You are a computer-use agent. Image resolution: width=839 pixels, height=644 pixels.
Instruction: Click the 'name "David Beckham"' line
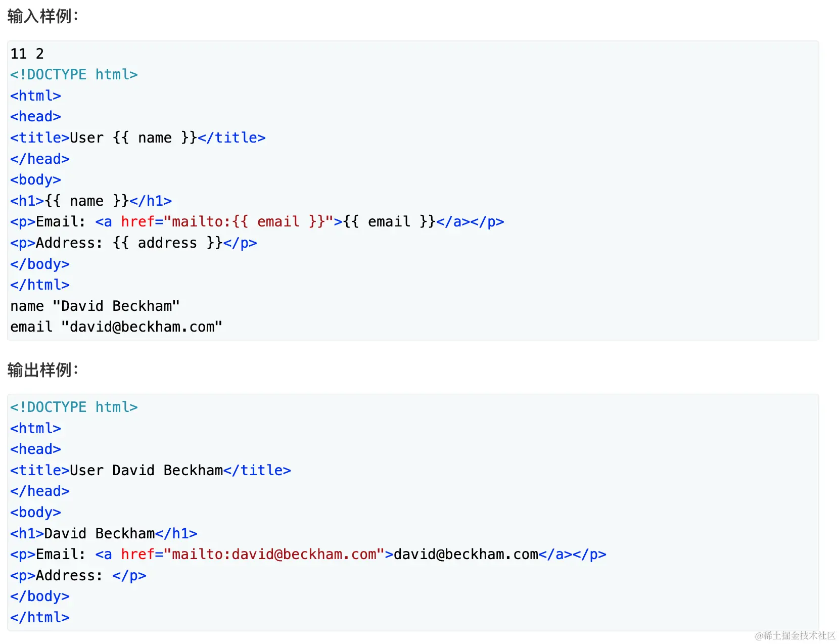[95, 306]
